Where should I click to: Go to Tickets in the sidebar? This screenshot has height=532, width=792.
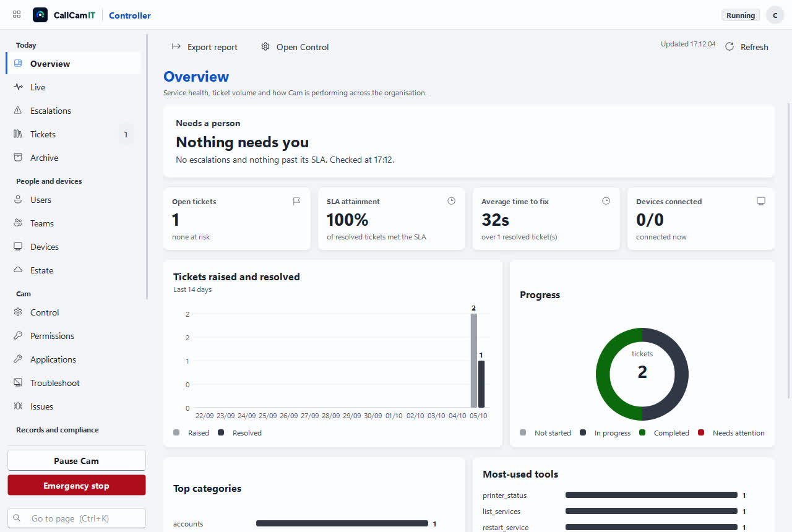coord(74,134)
